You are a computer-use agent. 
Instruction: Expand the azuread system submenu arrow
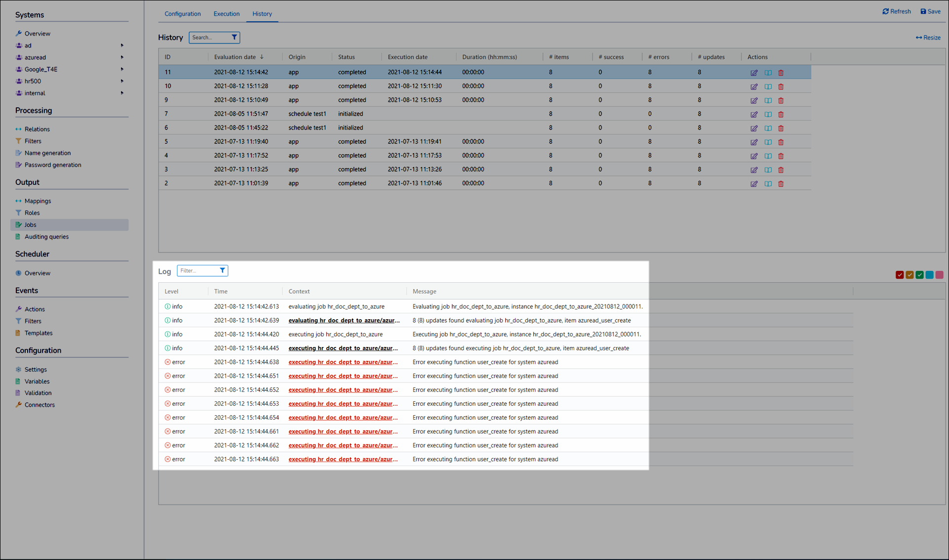[x=122, y=57]
